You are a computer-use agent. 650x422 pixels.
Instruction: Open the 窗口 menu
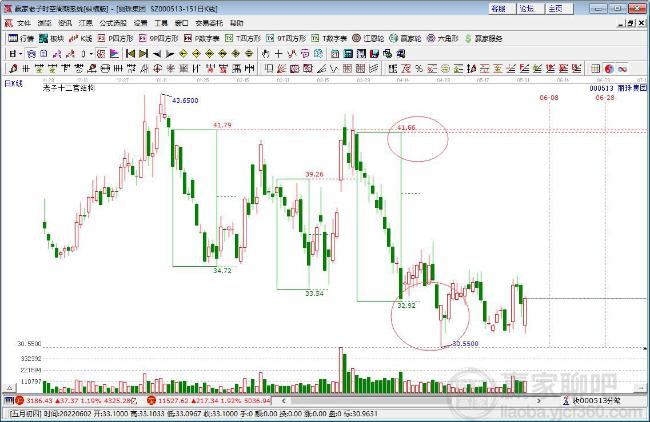[182, 23]
